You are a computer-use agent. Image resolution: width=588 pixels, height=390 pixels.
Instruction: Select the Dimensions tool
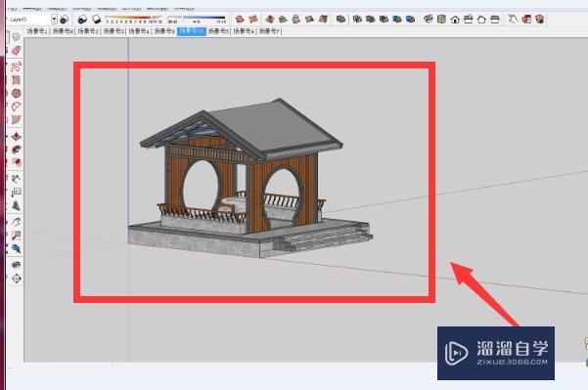pyautogui.click(x=16, y=179)
